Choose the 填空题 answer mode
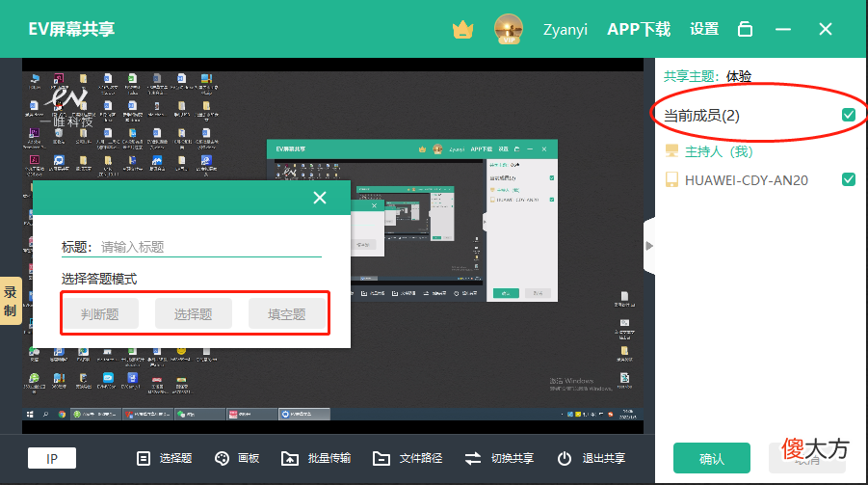The height and width of the screenshot is (485, 868). pos(287,314)
